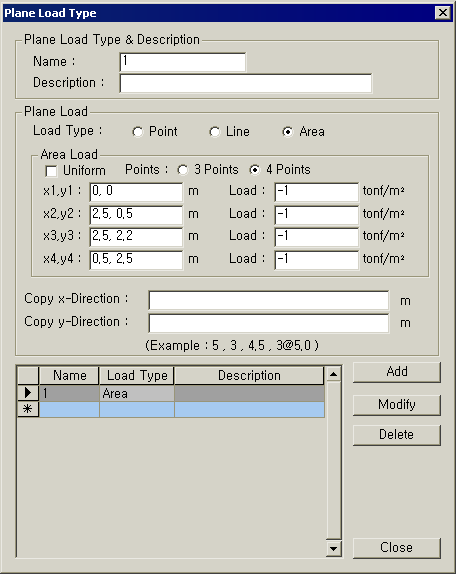The width and height of the screenshot is (456, 574).
Task: Click the Name column header
Action: pos(69,376)
